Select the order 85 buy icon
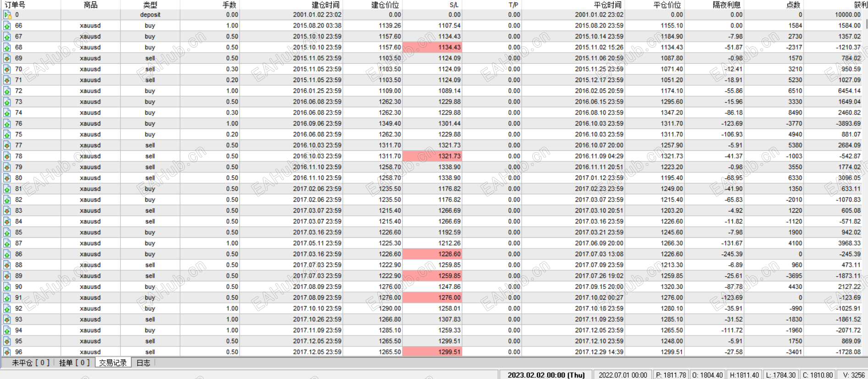 [x=7, y=232]
